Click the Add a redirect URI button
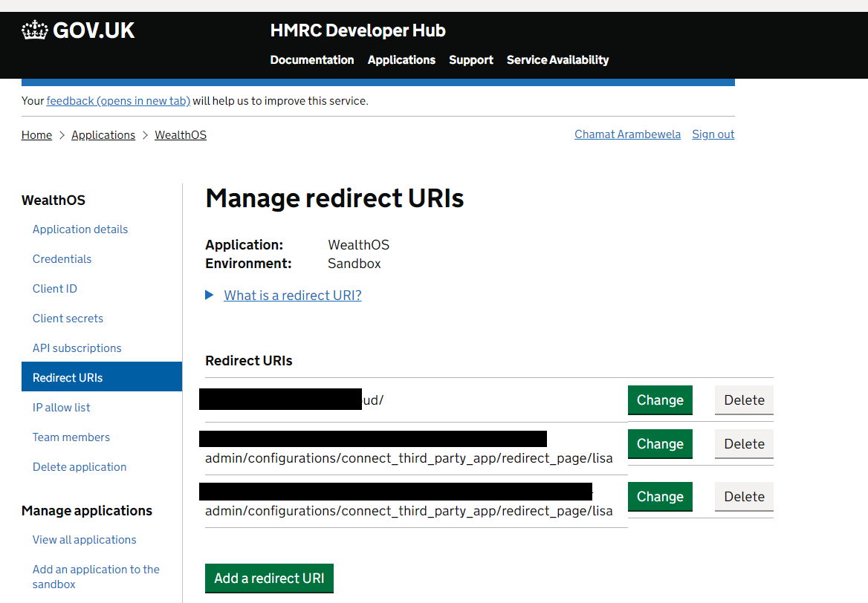This screenshot has height=603, width=868. (x=269, y=578)
